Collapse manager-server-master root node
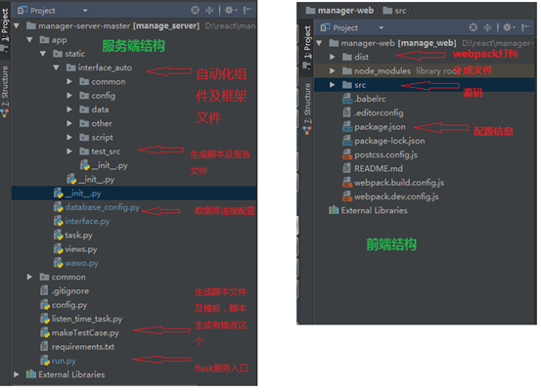The height and width of the screenshot is (392, 541). pyautogui.click(x=17, y=25)
